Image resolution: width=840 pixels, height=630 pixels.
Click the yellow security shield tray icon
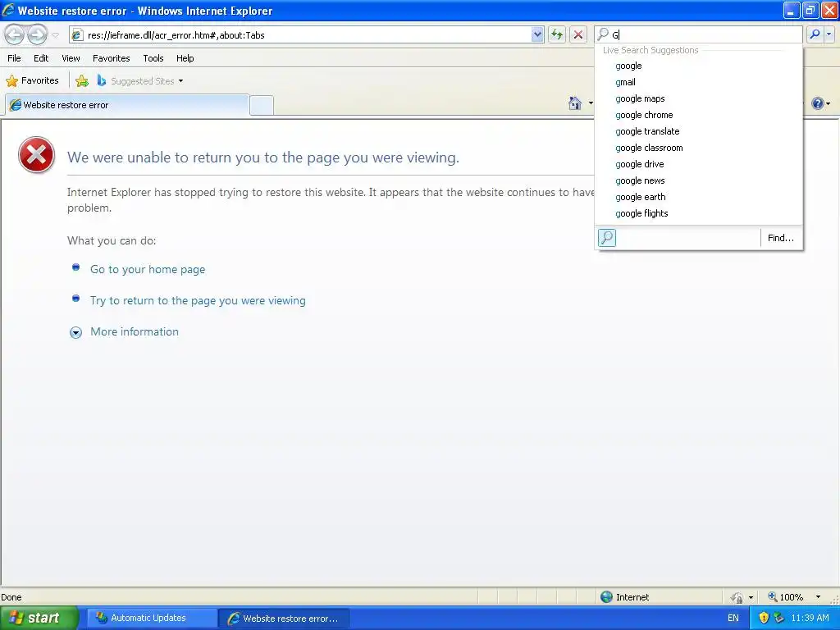coord(764,618)
